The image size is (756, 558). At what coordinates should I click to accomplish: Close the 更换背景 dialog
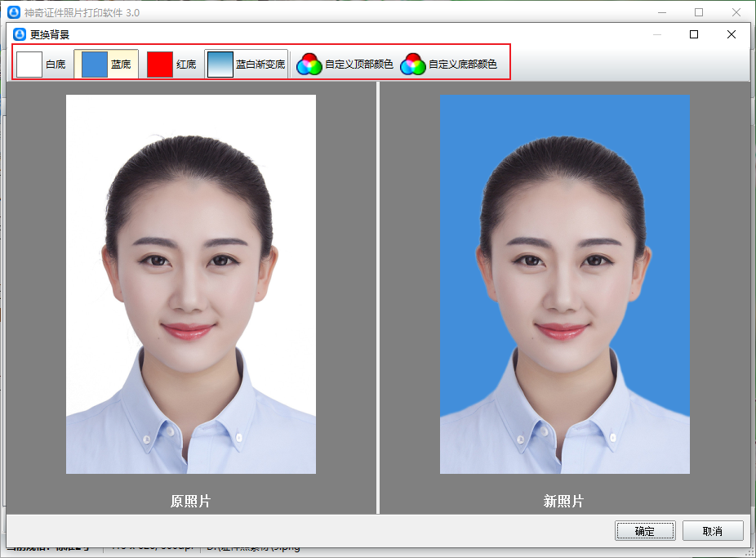pos(731,34)
